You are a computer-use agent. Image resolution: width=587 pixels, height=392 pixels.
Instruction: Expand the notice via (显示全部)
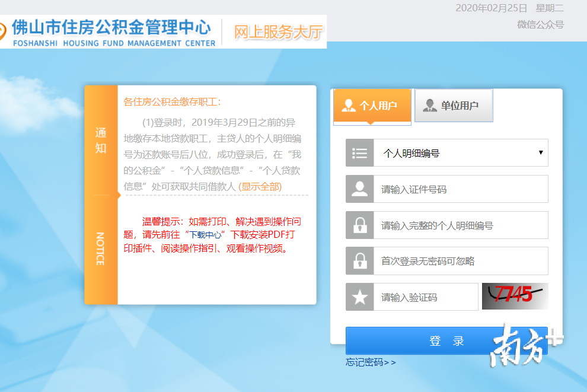tap(260, 186)
